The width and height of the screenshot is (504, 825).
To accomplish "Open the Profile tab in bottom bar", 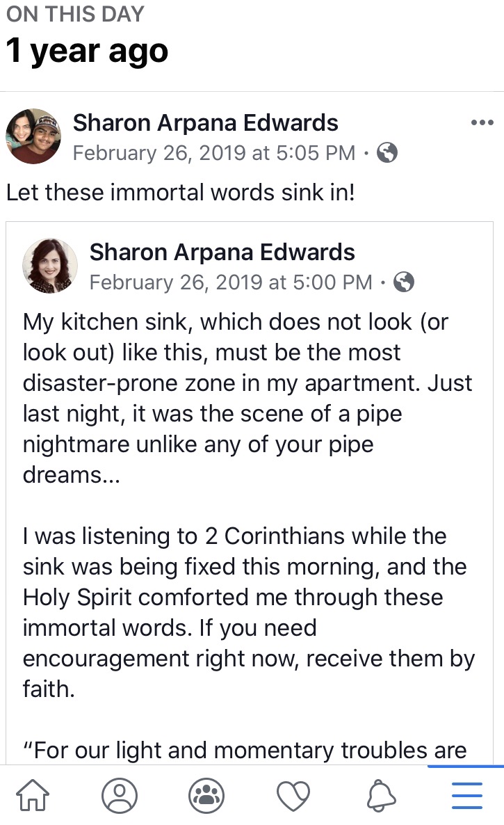I will [x=120, y=794].
